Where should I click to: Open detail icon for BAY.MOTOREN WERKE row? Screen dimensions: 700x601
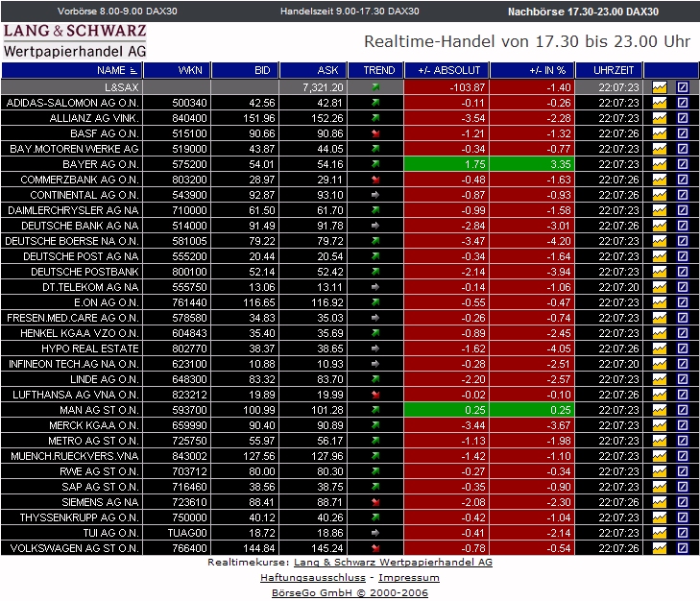(682, 149)
